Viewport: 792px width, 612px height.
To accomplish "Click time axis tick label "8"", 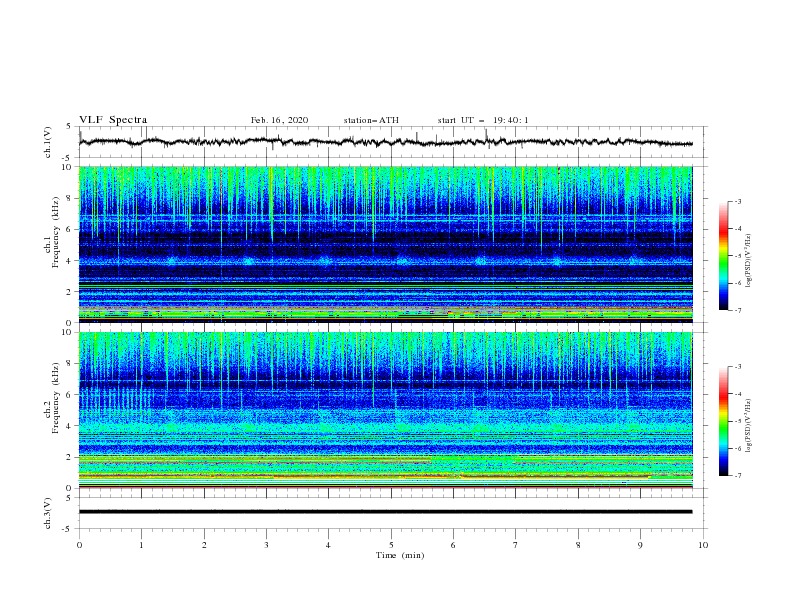I will pyautogui.click(x=578, y=545).
